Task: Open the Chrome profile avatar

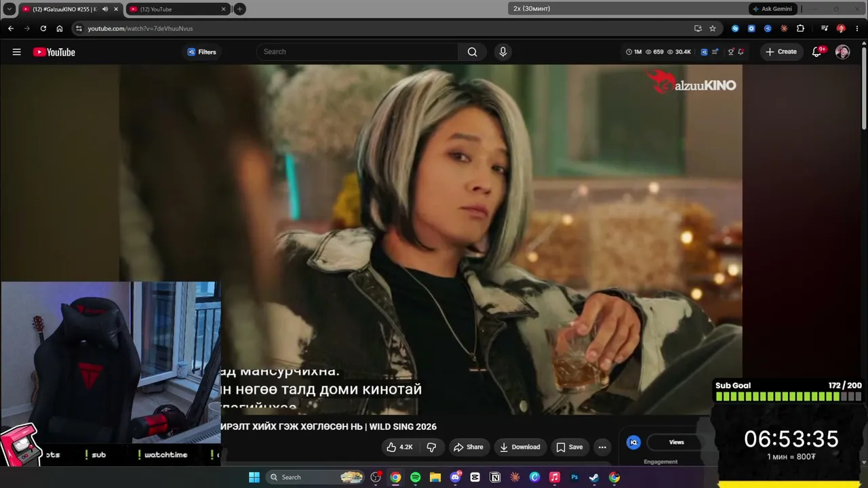Action: tap(841, 28)
